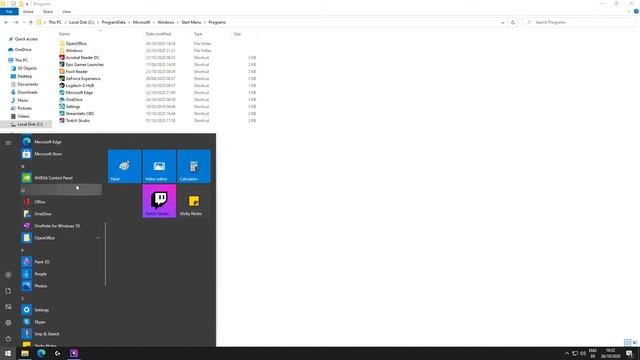The height and width of the screenshot is (360, 640).
Task: Open Office from Start app list
Action: pyautogui.click(x=61, y=202)
